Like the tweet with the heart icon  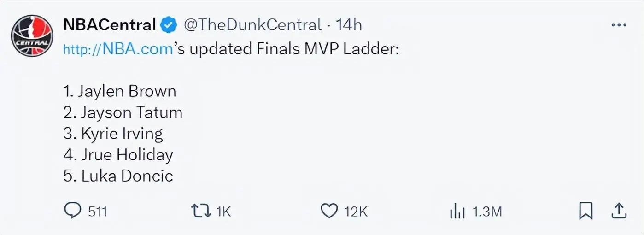tap(329, 211)
